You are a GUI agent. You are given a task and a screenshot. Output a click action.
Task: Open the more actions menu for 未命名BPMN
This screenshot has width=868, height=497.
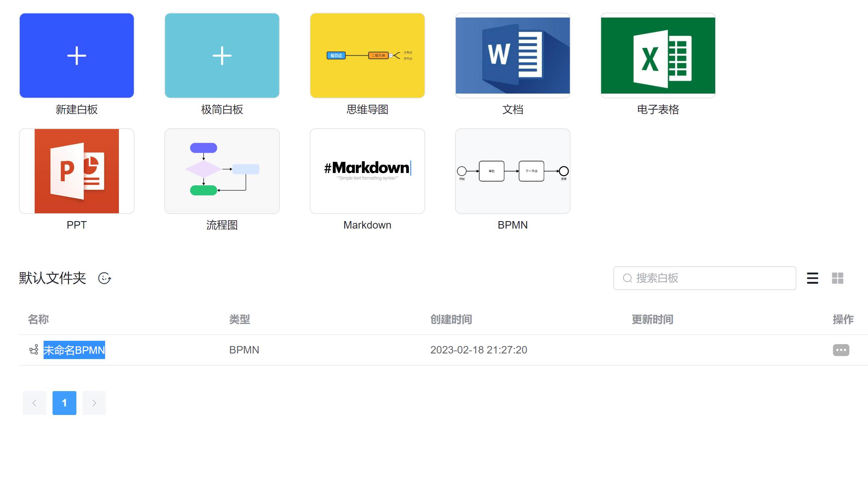[841, 350]
